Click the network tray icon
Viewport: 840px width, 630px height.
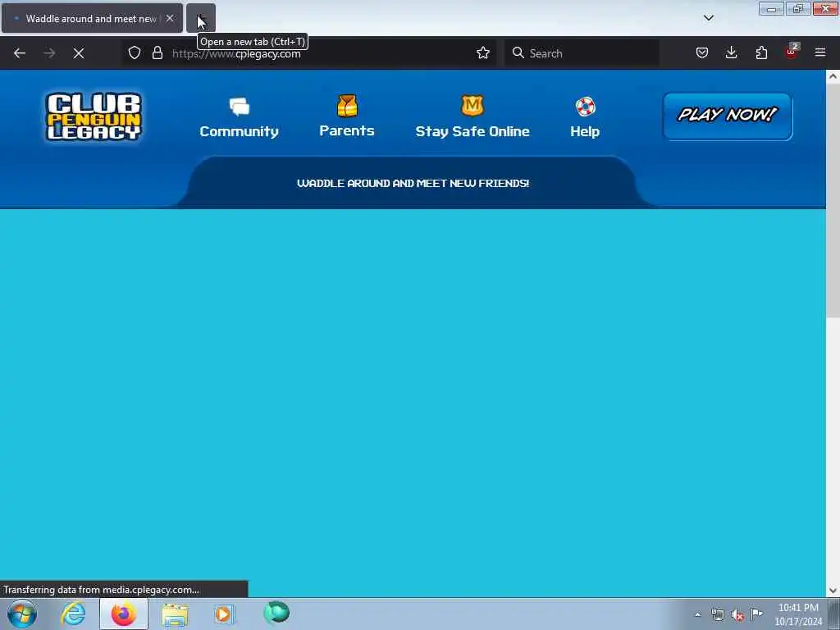717,614
